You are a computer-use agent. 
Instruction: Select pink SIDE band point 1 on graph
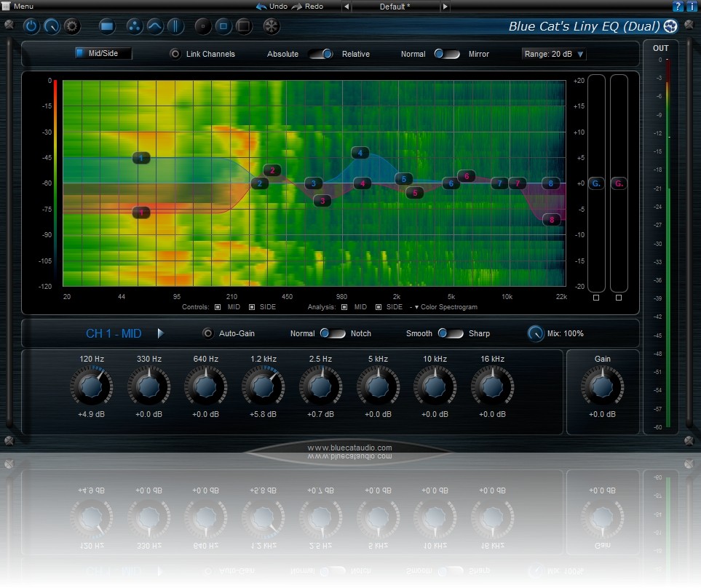(x=141, y=212)
